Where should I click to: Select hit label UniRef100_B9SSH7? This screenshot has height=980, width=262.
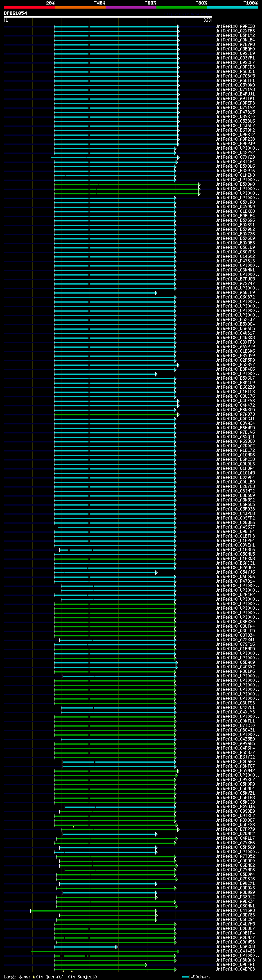[x=235, y=62]
